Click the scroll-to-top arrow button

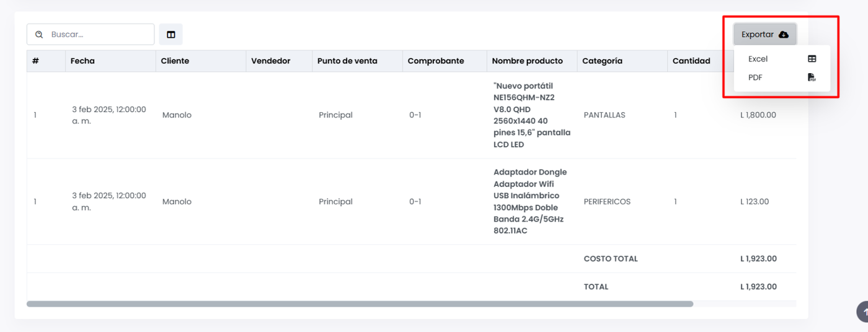click(x=862, y=312)
